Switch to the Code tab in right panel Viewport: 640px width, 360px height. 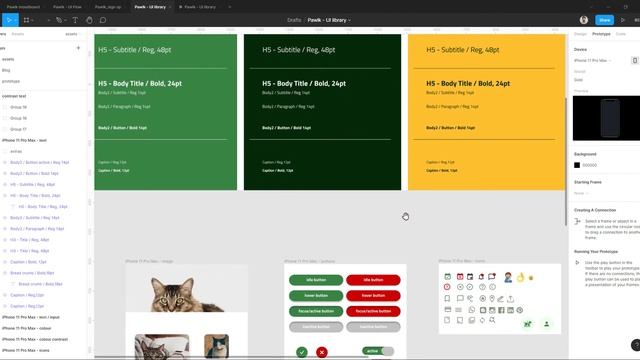[620, 34]
